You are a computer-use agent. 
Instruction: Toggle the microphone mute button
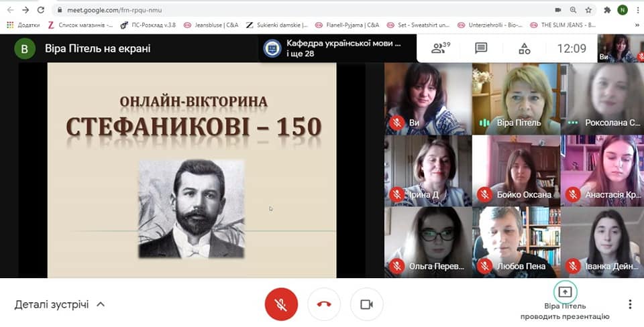[281, 304]
